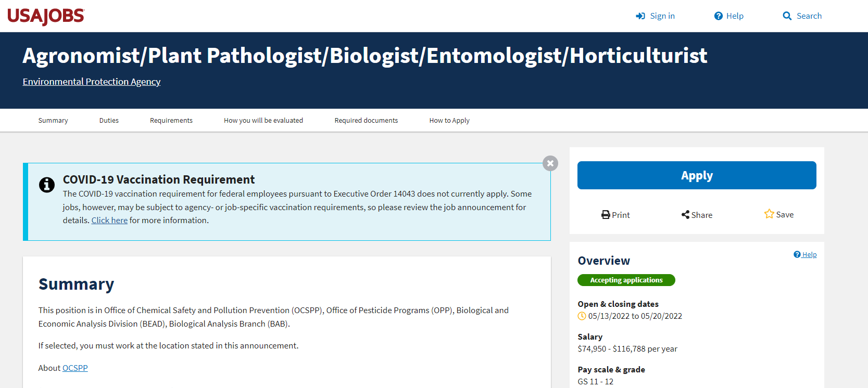Jump to the Requirements section tab
The width and height of the screenshot is (868, 388).
point(171,121)
